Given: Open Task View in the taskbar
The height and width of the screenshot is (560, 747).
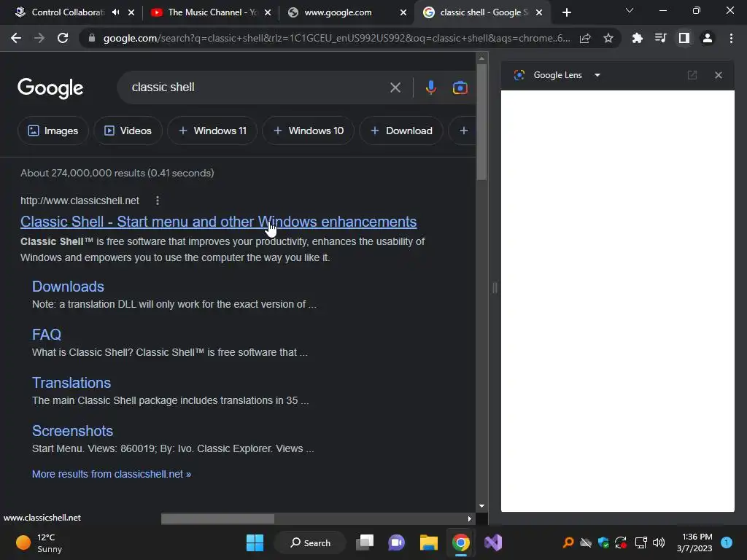Looking at the screenshot, I should coord(365,542).
